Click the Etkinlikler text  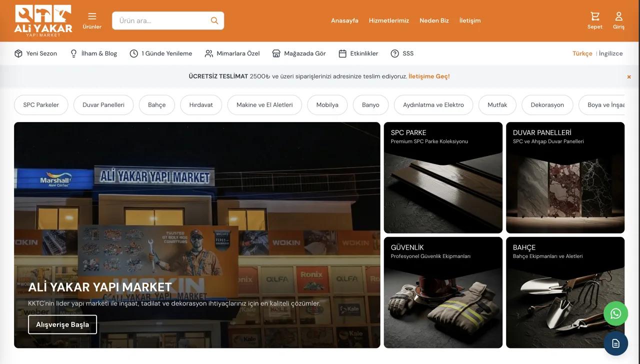pos(364,53)
